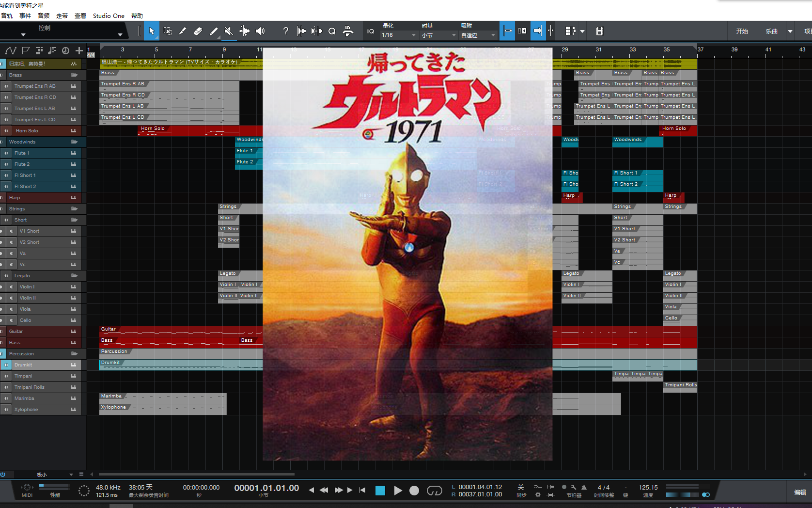Open the 音轨 menu
Image resolution: width=812 pixels, height=508 pixels.
pos(7,16)
